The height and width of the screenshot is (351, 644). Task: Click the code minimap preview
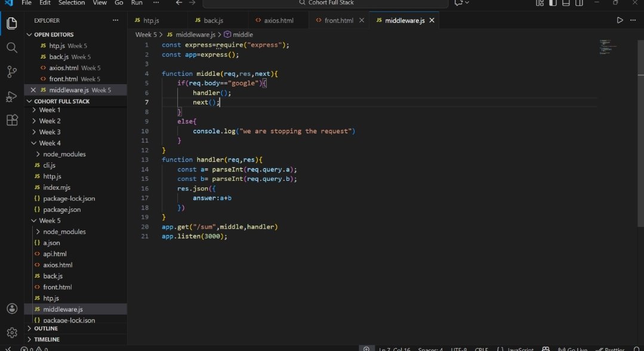[608, 47]
